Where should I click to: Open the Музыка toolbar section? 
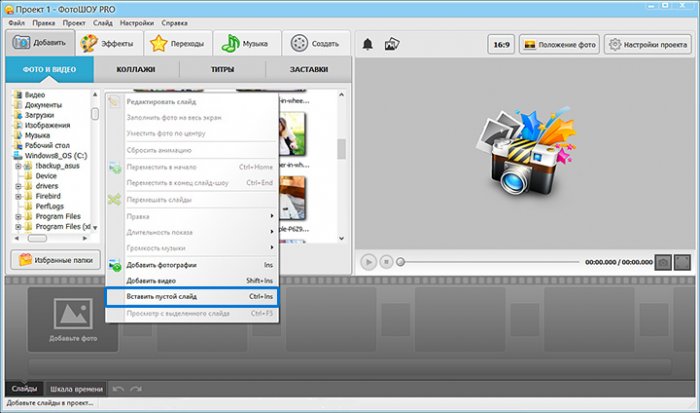point(246,44)
